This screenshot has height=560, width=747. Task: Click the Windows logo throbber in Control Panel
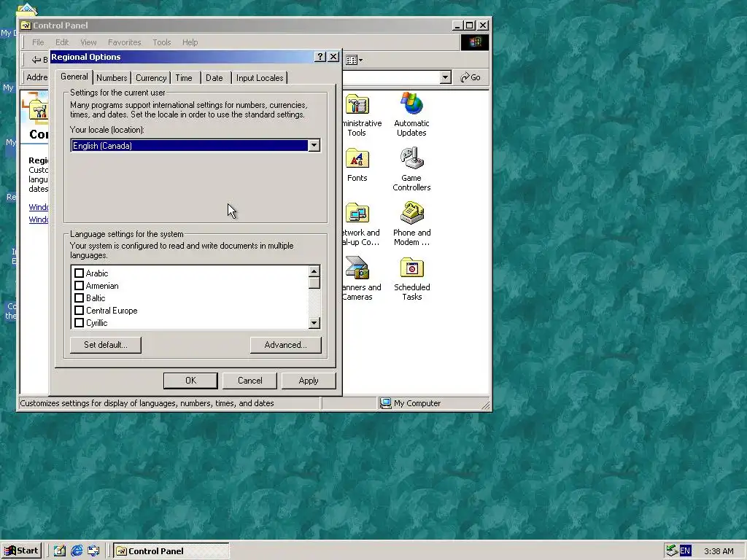(x=474, y=42)
